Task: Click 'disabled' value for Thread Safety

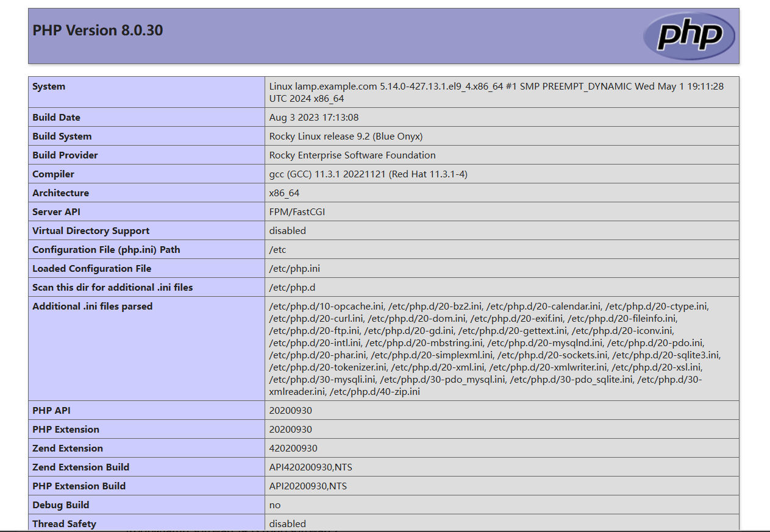Action: point(288,524)
